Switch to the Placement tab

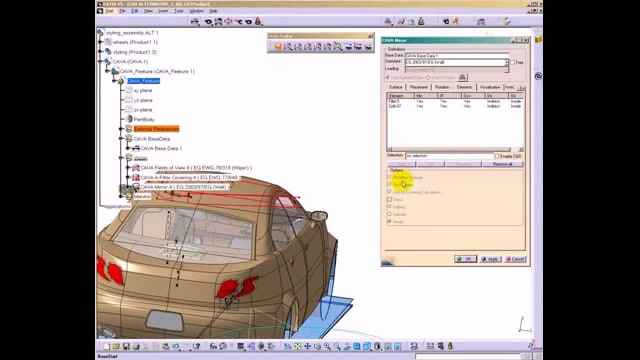pos(418,87)
